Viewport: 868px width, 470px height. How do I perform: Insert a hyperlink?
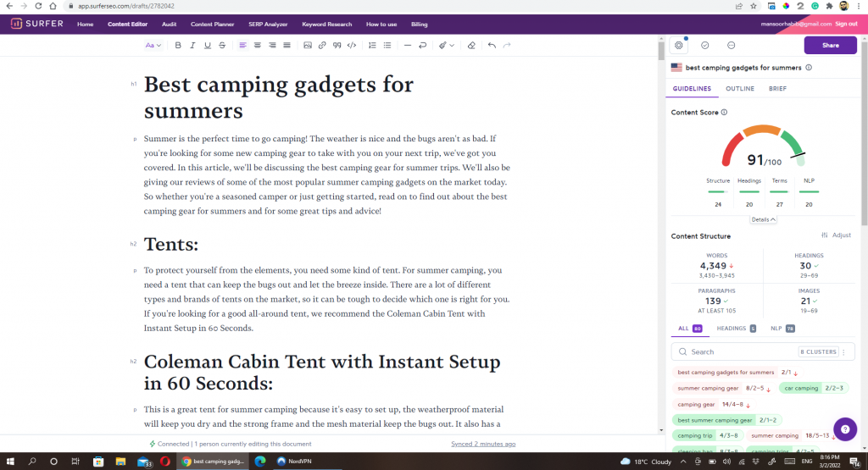(322, 46)
